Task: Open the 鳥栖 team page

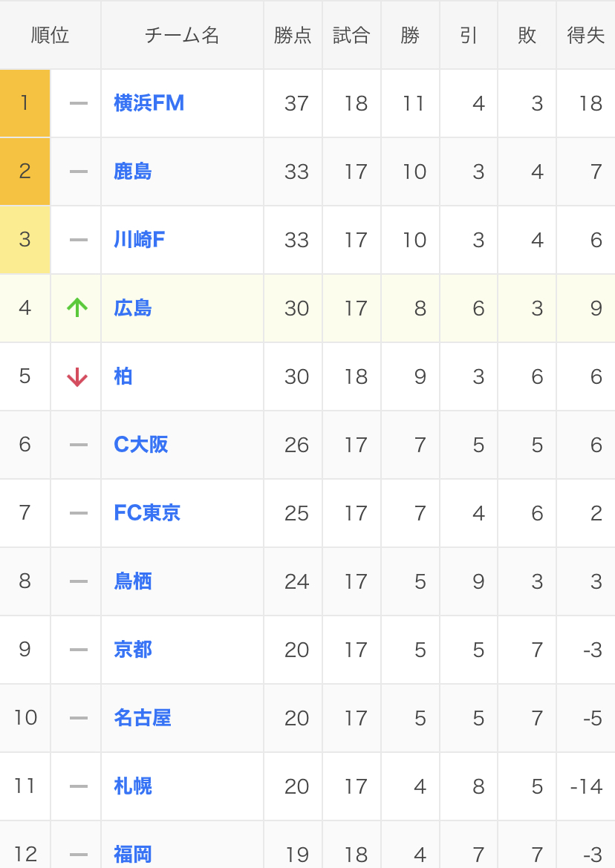Action: [x=133, y=581]
